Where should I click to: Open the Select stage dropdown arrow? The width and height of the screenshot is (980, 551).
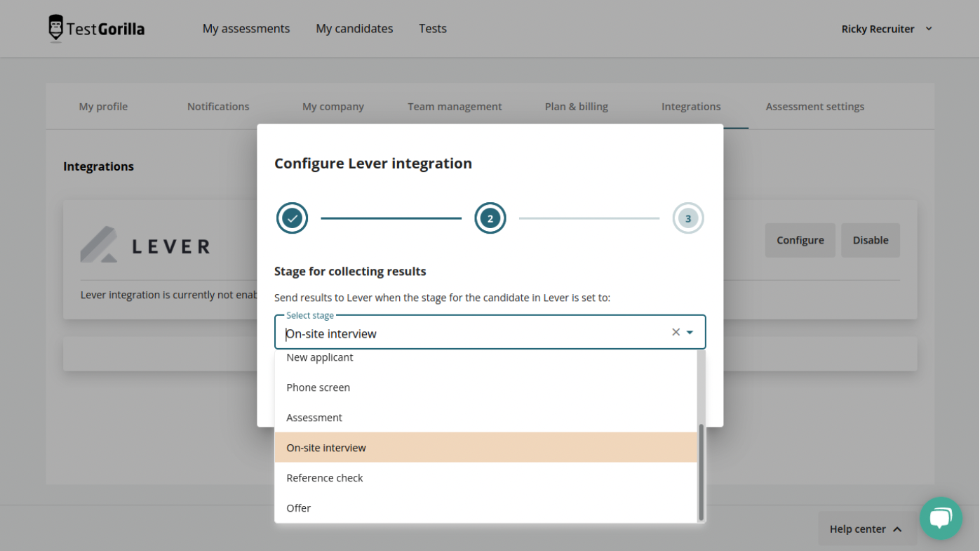(x=690, y=331)
